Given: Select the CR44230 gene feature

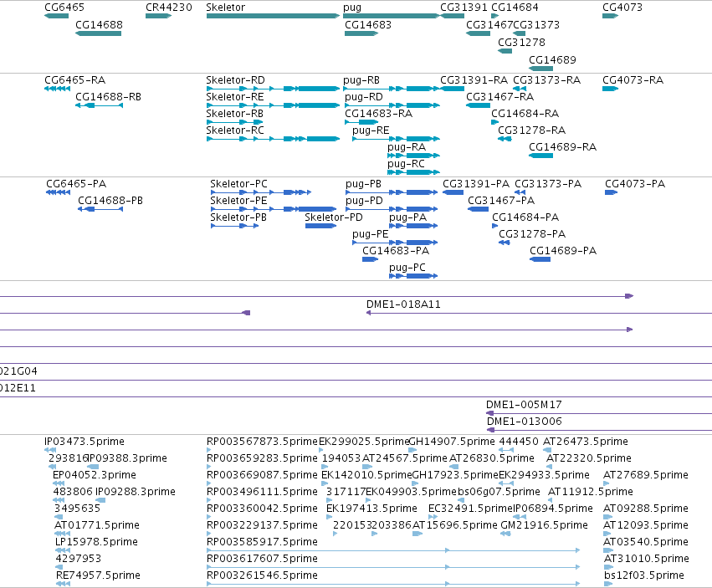Looking at the screenshot, I should coord(158,16).
